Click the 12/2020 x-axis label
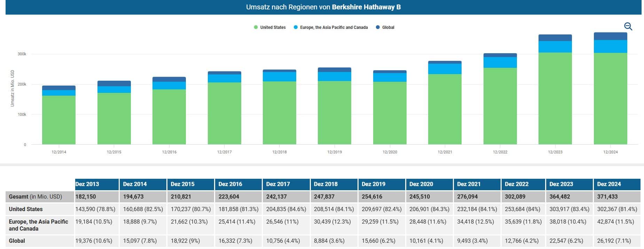The width and height of the screenshot is (644, 249). click(390, 152)
